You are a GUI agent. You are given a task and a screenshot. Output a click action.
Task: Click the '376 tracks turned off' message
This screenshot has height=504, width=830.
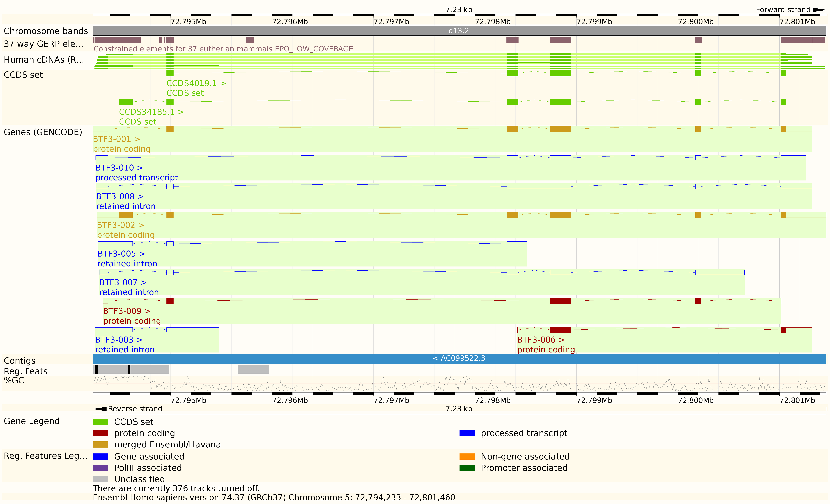176,488
